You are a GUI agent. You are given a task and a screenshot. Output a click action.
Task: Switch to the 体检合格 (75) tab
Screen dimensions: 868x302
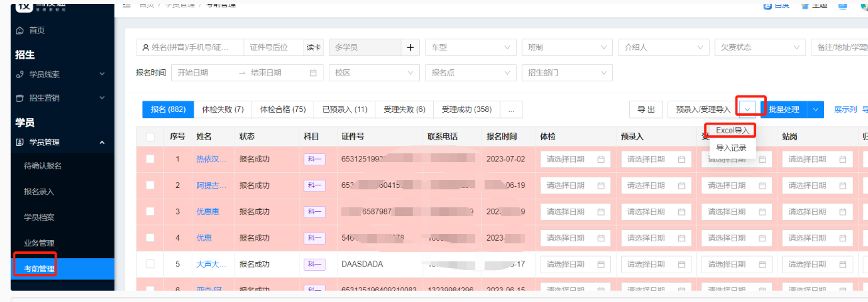(x=283, y=109)
